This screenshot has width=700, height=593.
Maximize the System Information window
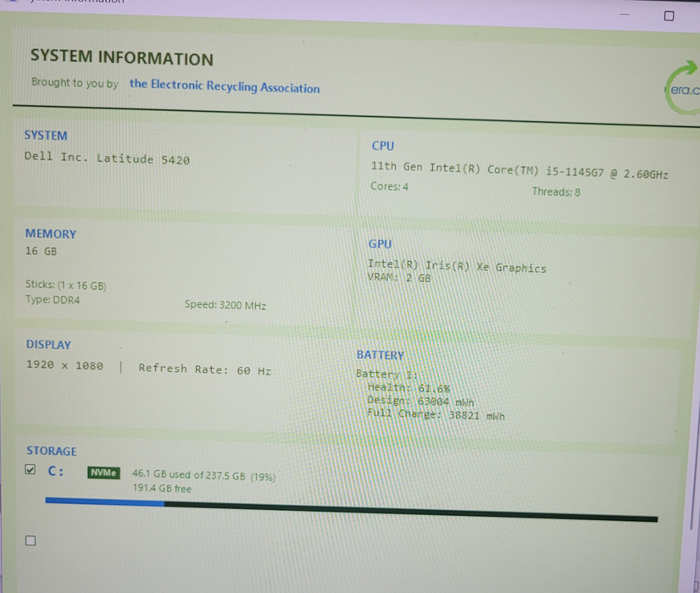(669, 16)
